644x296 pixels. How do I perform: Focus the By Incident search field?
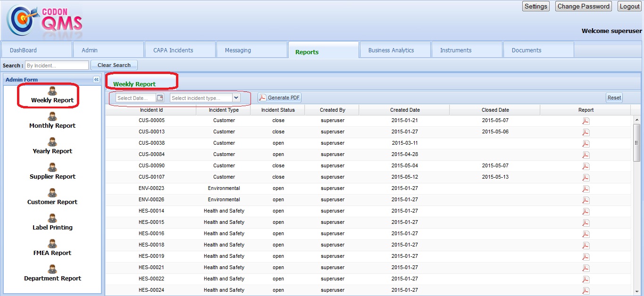57,66
